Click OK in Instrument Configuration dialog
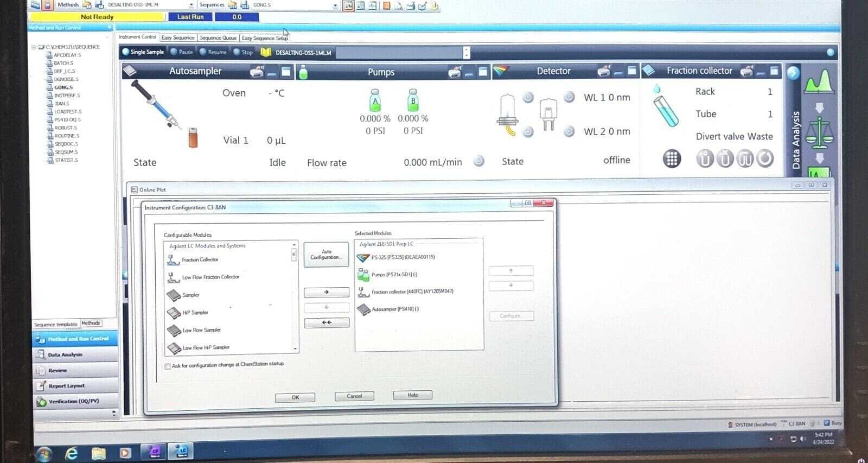The height and width of the screenshot is (463, 868). (x=295, y=397)
